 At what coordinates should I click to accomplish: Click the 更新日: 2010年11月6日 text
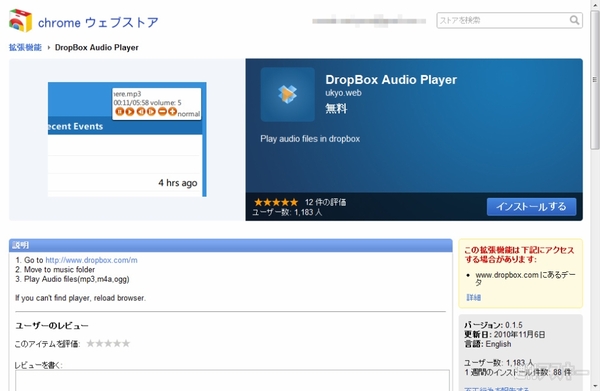point(504,334)
